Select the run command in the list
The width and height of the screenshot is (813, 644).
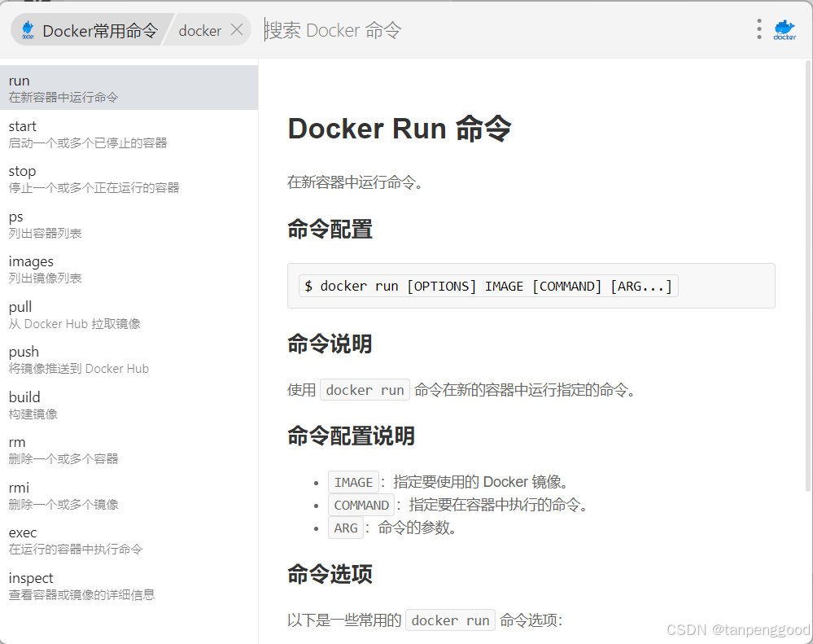(x=129, y=88)
